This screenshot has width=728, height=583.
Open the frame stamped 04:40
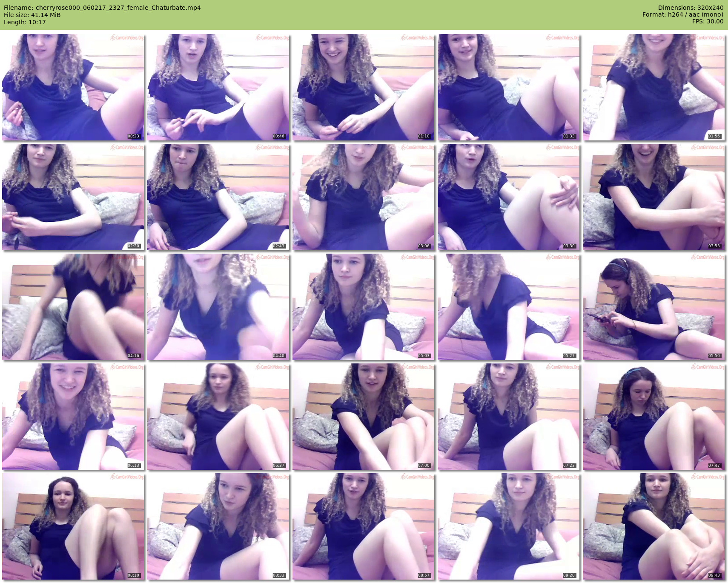pos(218,307)
